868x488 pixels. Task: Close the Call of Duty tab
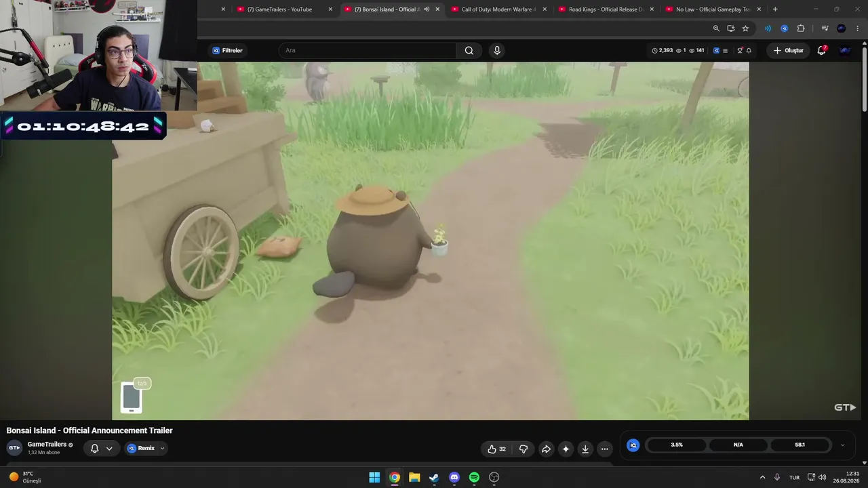[x=545, y=9]
